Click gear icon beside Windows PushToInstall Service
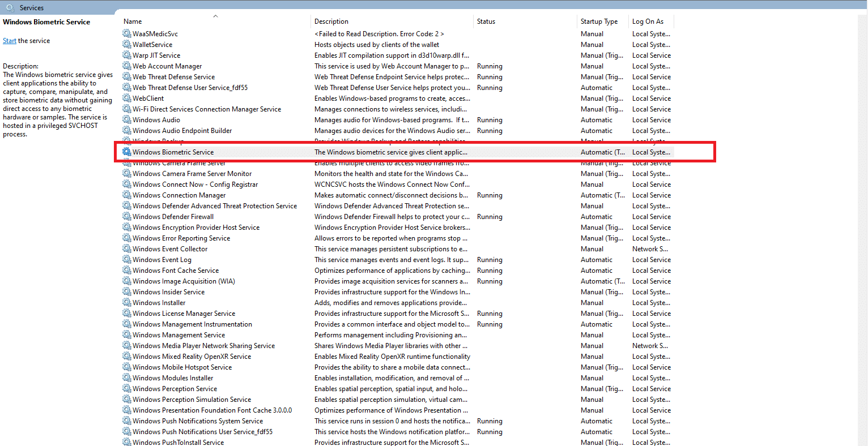The width and height of the screenshot is (868, 446). tap(127, 441)
